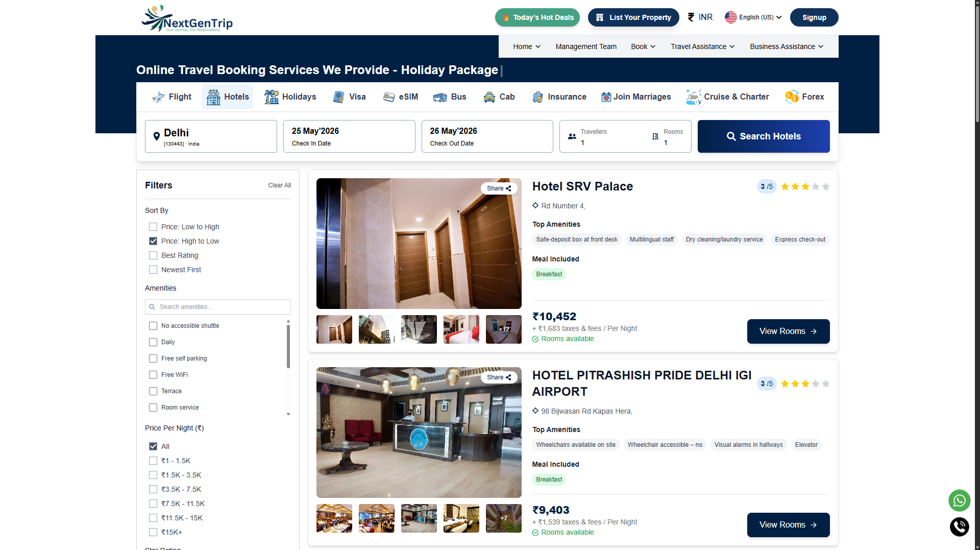
Task: Click the building icon in List Your Property
Action: pyautogui.click(x=600, y=17)
